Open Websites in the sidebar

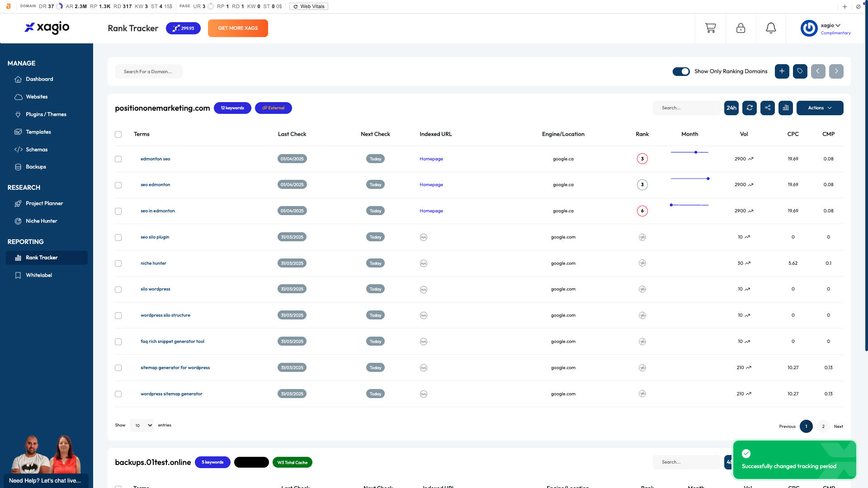tap(37, 97)
